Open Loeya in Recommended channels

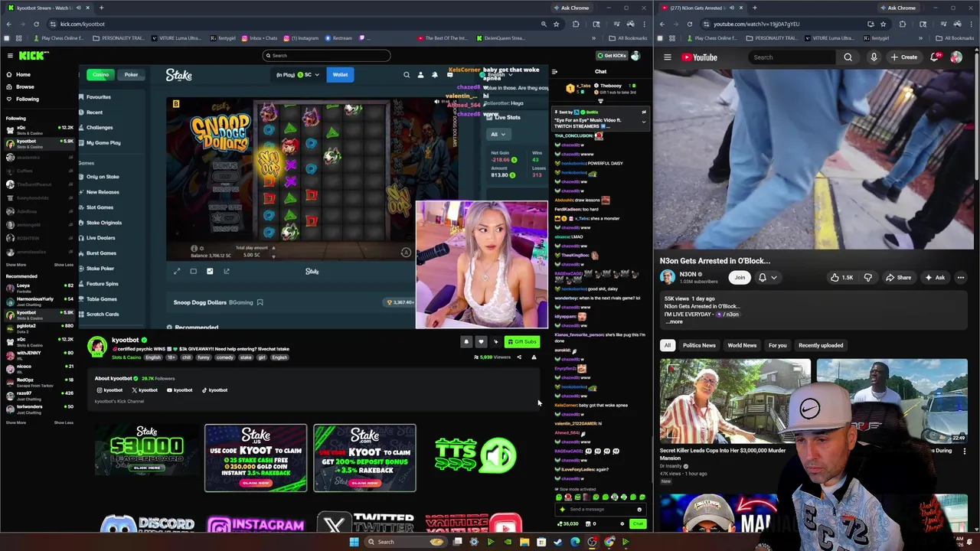pos(40,288)
